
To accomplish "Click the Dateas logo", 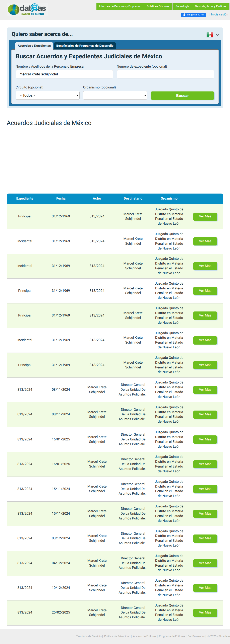I will coord(27,9).
